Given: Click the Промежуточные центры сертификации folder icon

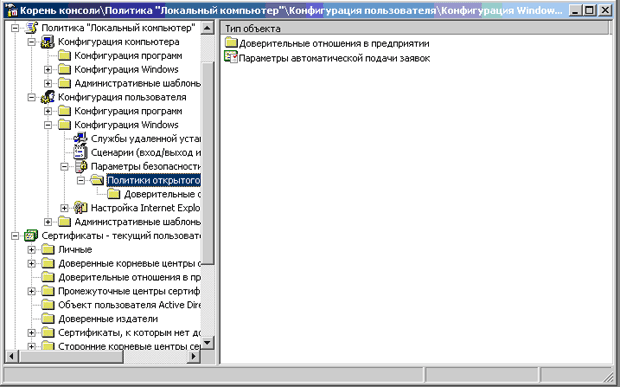Looking at the screenshot, I should pos(48,291).
